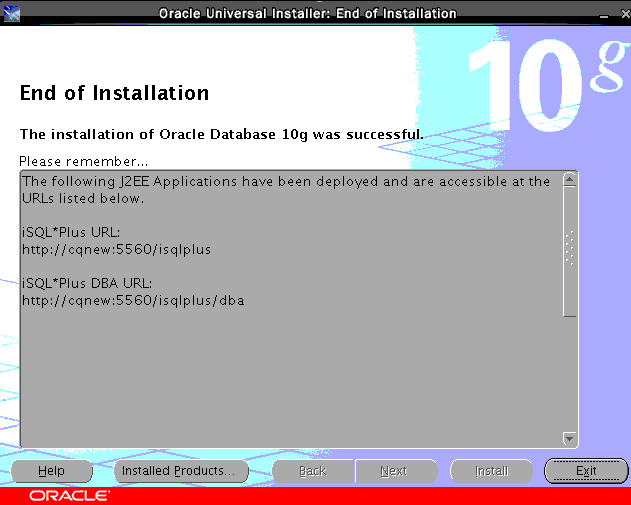Click the disabled Install button
The image size is (631, 505).
[x=491, y=471]
